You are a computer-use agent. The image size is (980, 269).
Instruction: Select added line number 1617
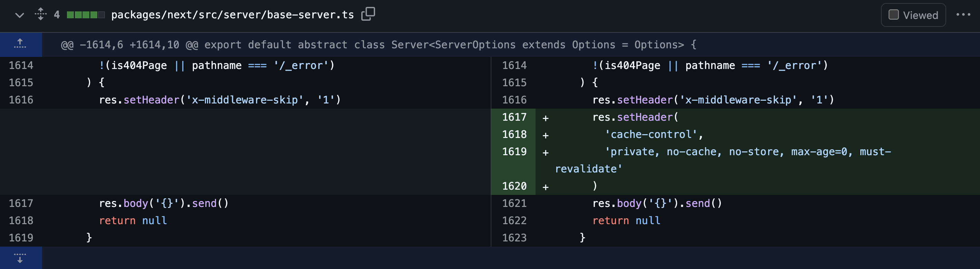click(514, 117)
